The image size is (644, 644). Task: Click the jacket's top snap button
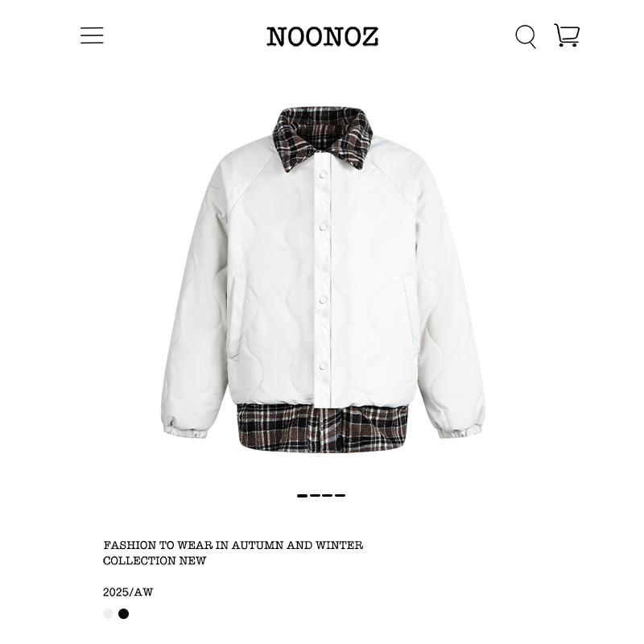click(323, 175)
